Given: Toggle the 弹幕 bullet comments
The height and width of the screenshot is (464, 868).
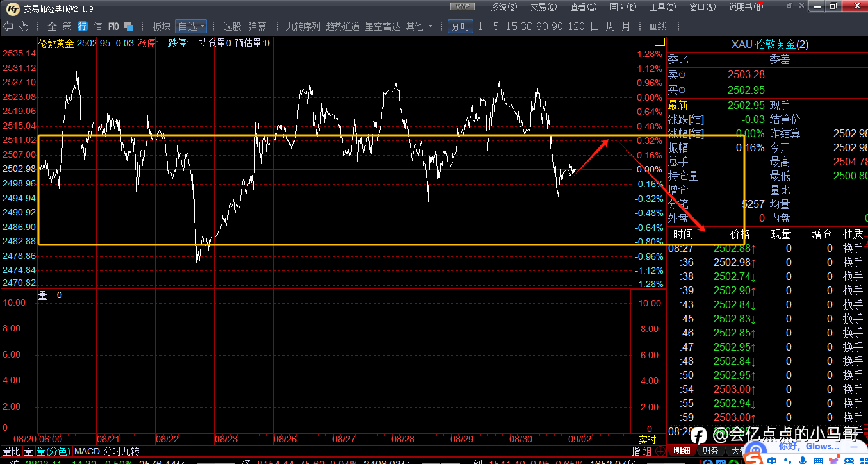Looking at the screenshot, I should click(257, 26).
